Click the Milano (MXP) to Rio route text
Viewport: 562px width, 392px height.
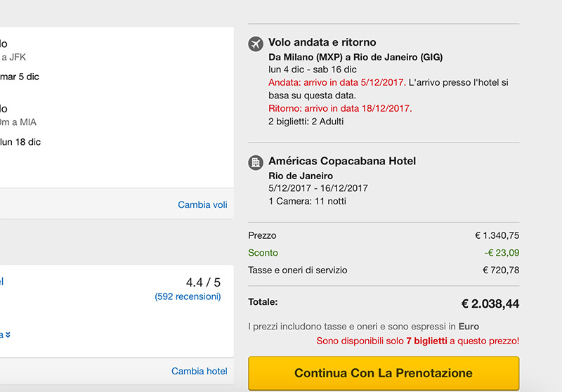tap(355, 57)
